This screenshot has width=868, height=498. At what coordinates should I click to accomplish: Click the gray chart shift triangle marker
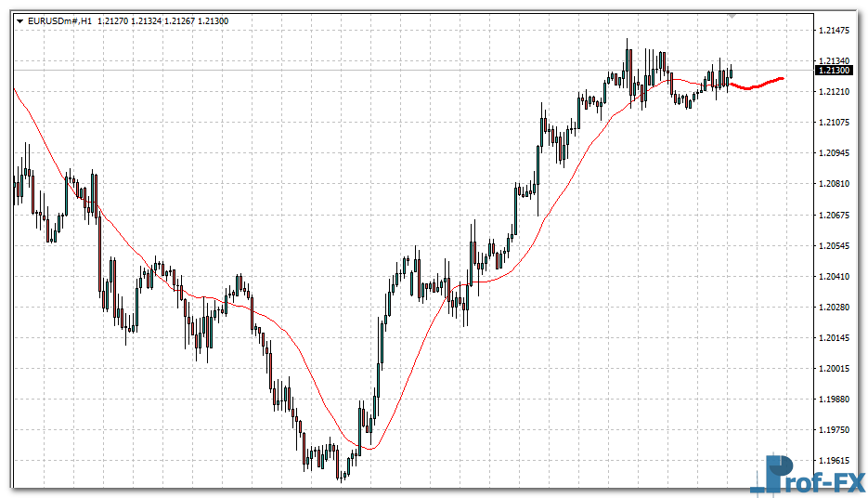732,16
